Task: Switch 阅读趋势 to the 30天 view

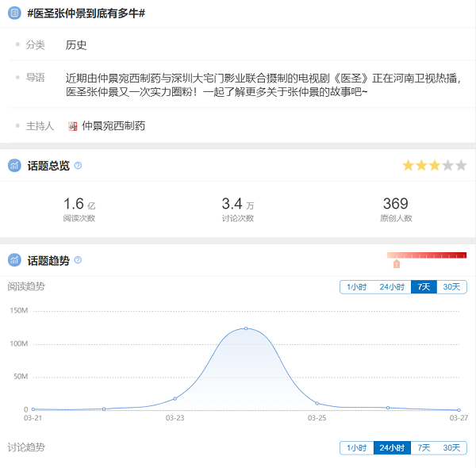Action: (x=451, y=287)
